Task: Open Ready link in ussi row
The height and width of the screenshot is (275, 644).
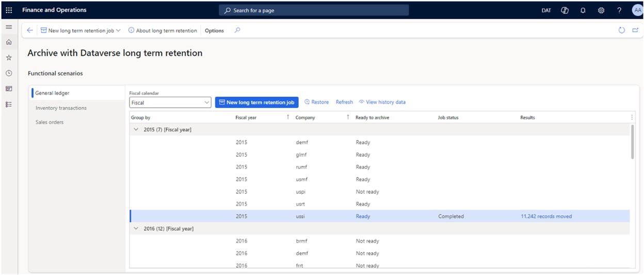Action: click(363, 216)
